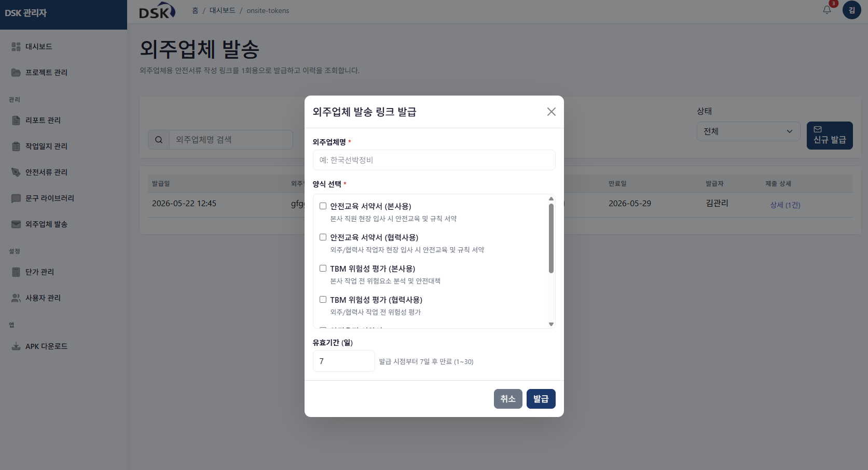Click the search magnifier icon

(x=159, y=140)
